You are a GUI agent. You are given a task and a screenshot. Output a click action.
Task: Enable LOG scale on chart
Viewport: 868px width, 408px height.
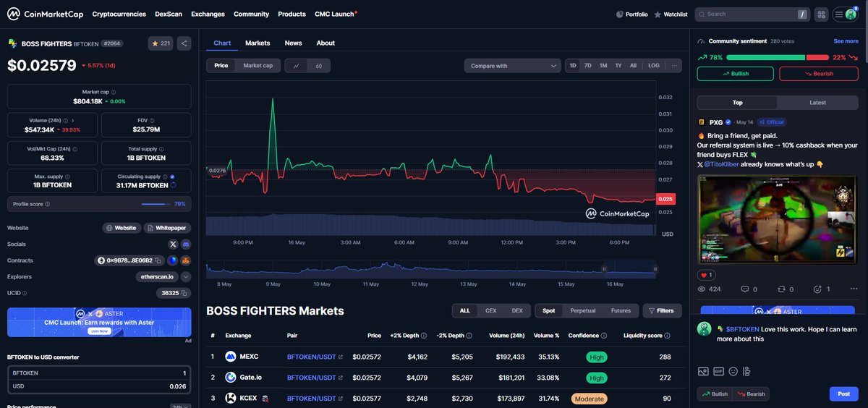(x=654, y=66)
